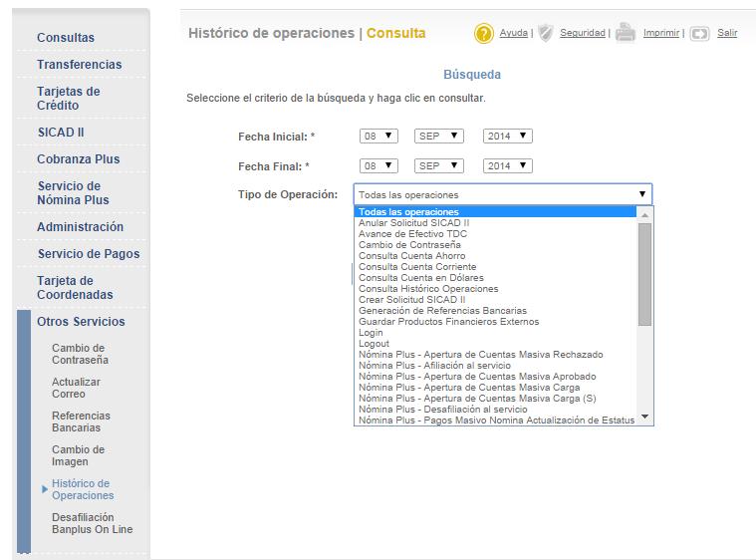756x560 pixels.
Task: Pick Apertura de Cuentas Masiva Rechazado option
Action: [495, 355]
